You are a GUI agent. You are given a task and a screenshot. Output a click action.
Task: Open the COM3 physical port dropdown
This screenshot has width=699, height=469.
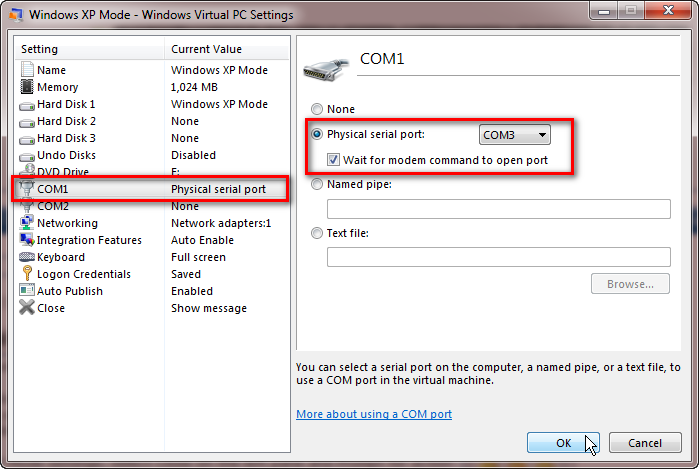(515, 135)
